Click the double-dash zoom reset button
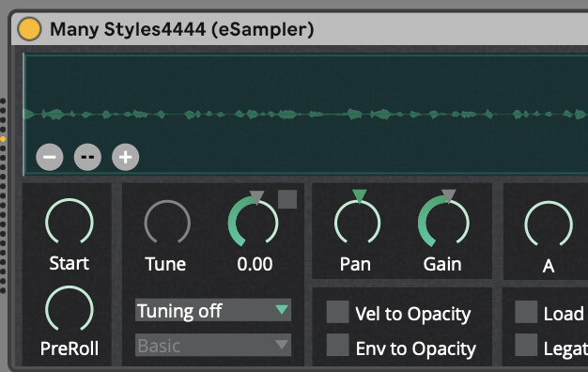Screen dimensions: 588x372 (87, 157)
